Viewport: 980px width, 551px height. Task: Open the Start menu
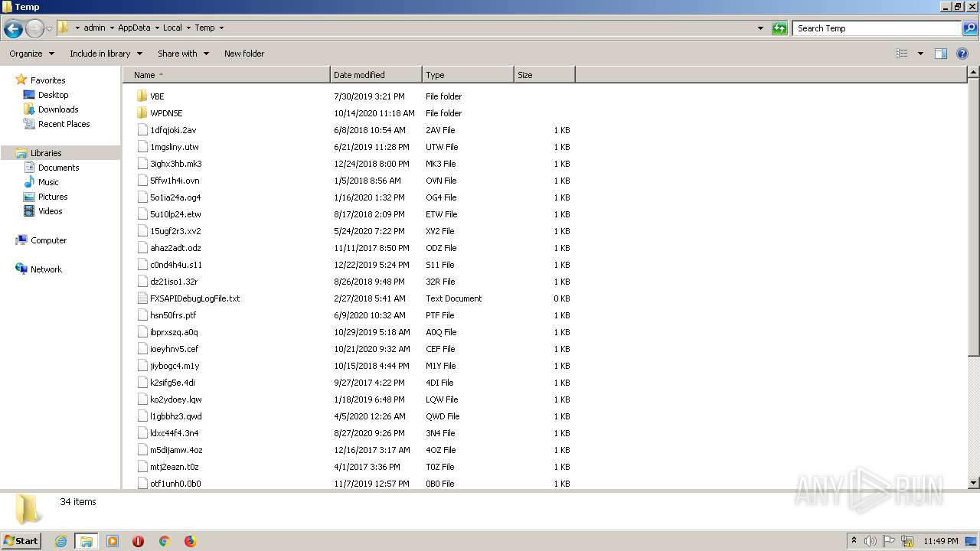point(21,540)
